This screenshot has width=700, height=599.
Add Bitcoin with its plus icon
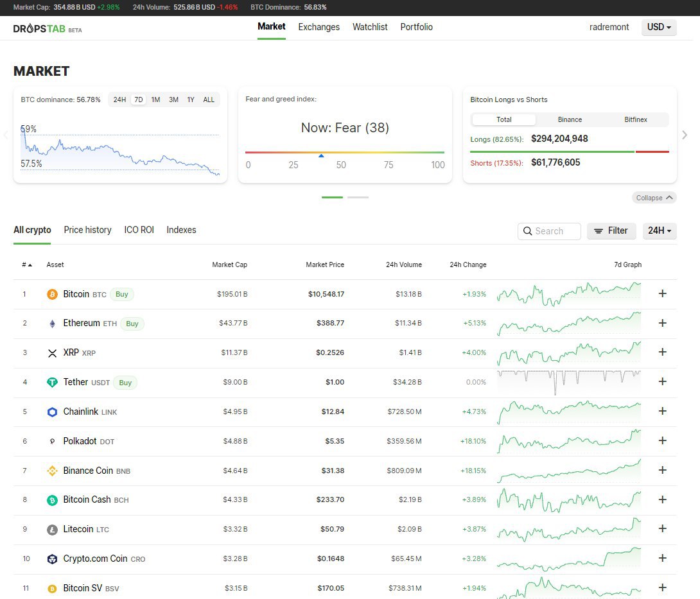pyautogui.click(x=663, y=293)
